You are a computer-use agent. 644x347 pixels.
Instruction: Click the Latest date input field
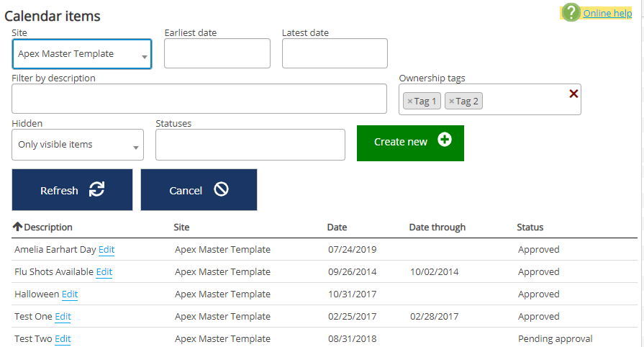coord(335,54)
